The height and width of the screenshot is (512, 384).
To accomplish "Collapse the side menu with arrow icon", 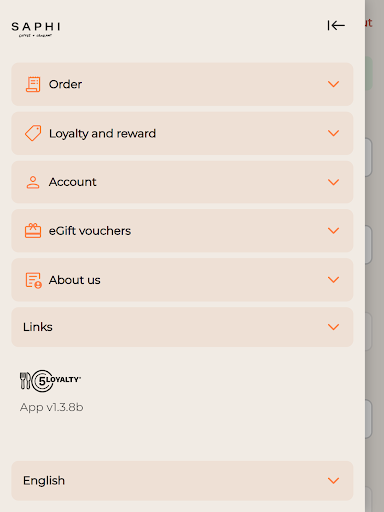I will point(336,25).
